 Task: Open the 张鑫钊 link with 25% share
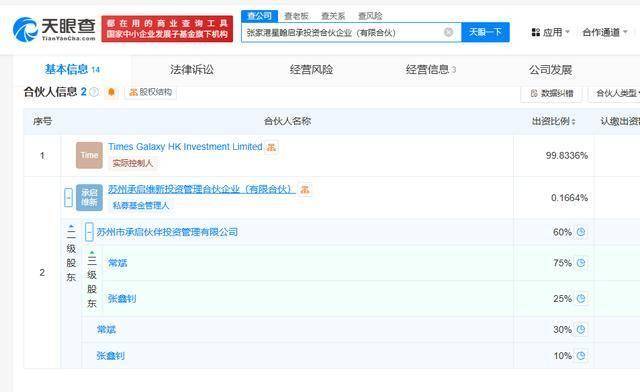pos(122,298)
